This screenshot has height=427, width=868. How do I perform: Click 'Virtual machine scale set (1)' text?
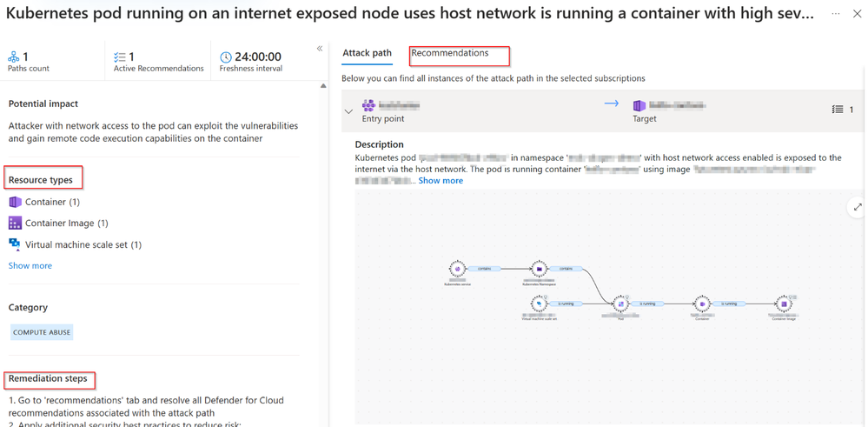83,244
